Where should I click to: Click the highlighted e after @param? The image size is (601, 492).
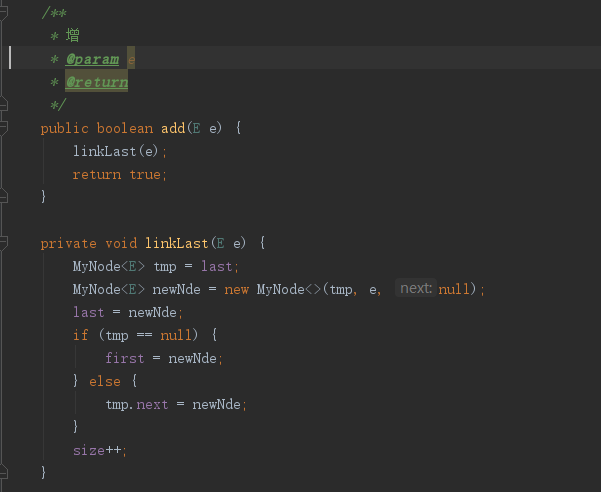point(131,60)
